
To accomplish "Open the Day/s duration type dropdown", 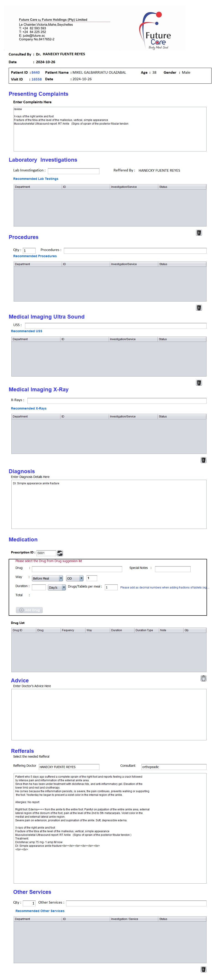I will click(57, 587).
